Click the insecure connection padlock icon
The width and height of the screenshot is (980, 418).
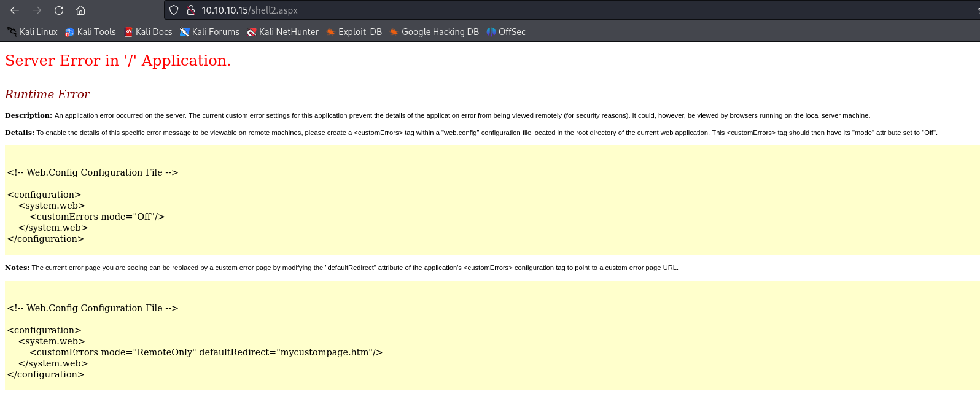tap(191, 10)
